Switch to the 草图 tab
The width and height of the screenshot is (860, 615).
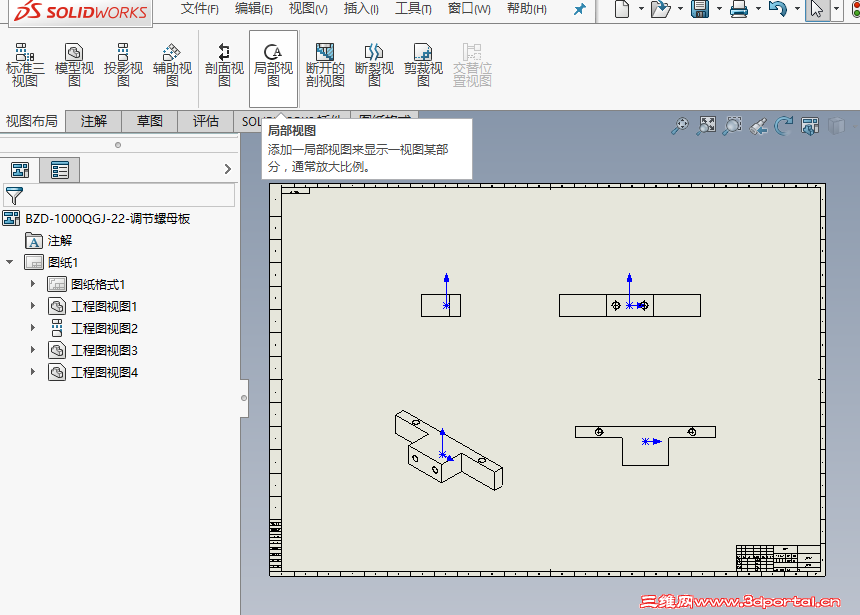149,121
